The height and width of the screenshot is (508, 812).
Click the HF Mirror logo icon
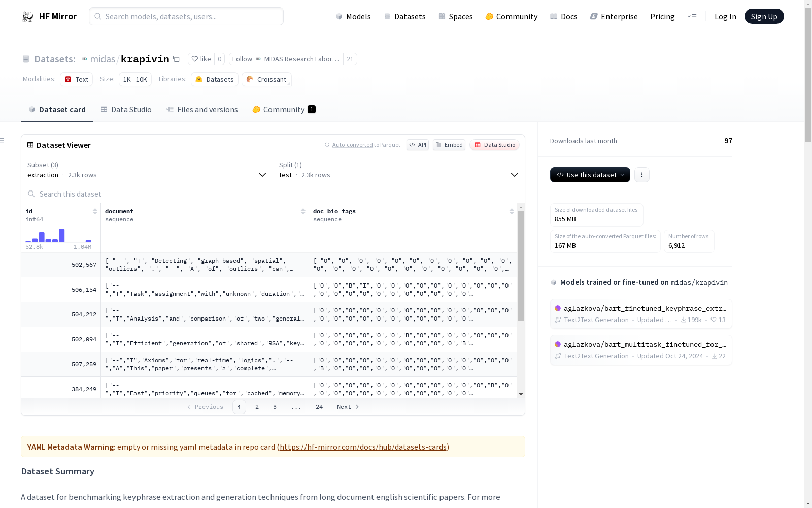[28, 17]
